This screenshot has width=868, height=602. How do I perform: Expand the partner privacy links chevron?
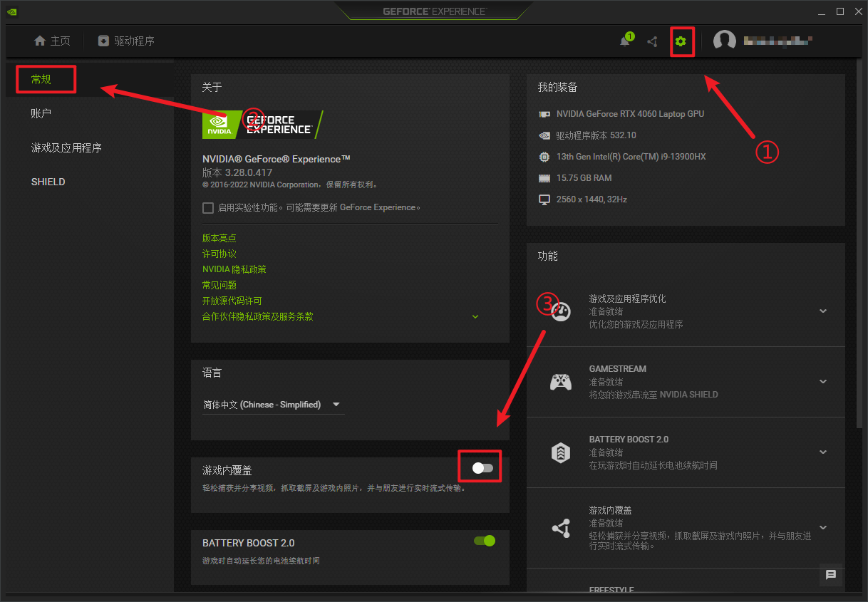(x=475, y=316)
